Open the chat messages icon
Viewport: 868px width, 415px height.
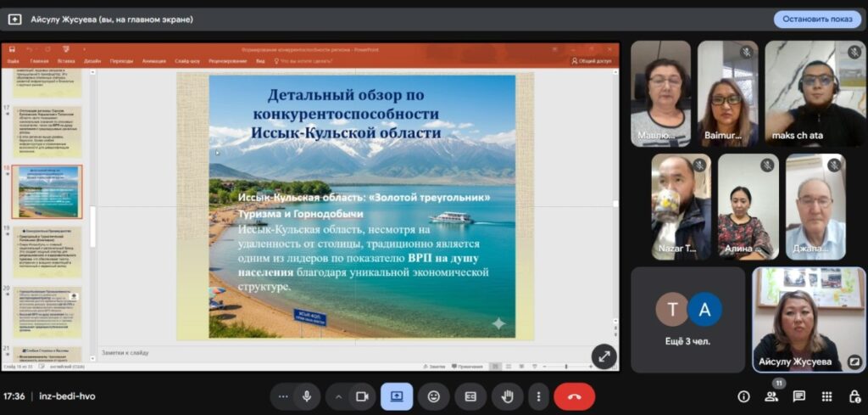(798, 396)
